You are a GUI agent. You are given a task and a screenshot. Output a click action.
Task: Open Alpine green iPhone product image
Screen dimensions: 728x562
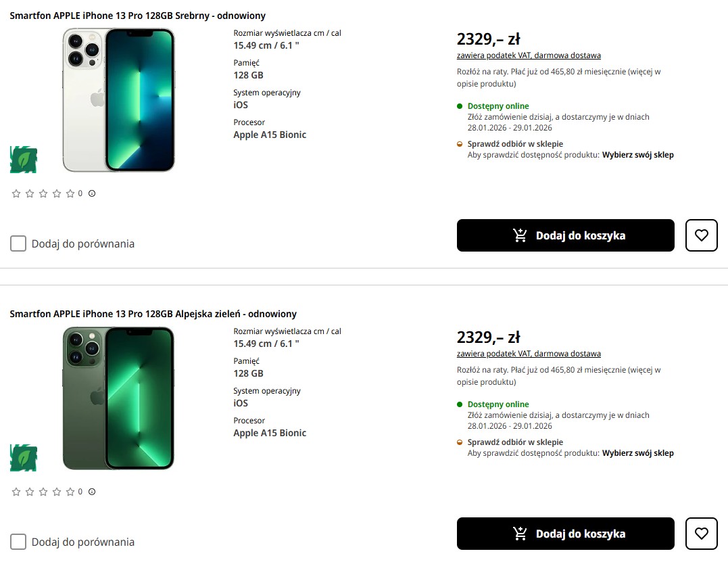coord(118,398)
